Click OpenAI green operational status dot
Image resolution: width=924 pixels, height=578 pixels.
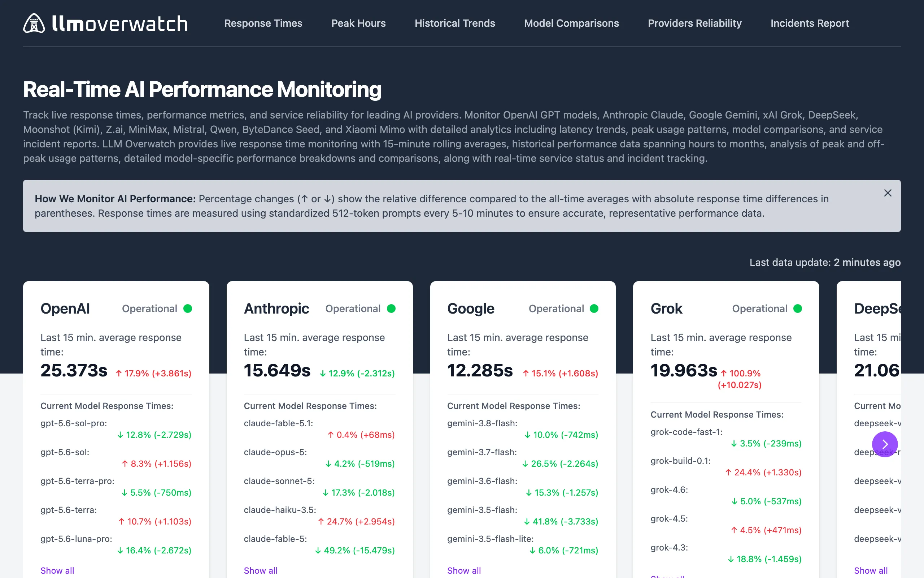click(x=187, y=309)
